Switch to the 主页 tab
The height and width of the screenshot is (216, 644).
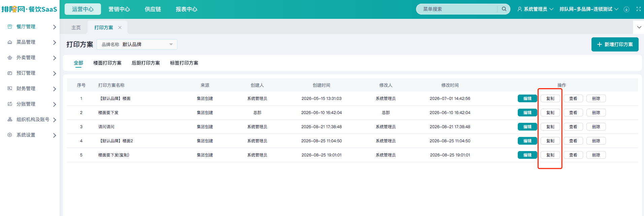(x=76, y=28)
